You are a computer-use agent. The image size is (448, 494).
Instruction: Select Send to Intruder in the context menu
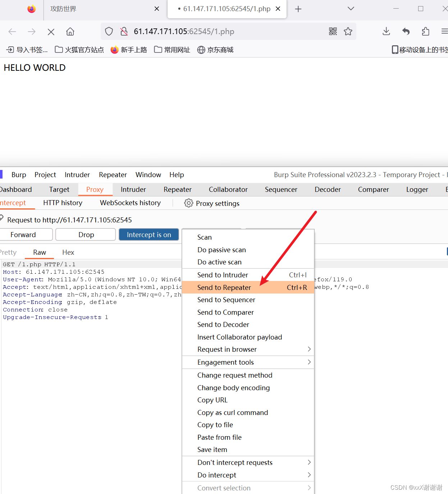pos(223,275)
